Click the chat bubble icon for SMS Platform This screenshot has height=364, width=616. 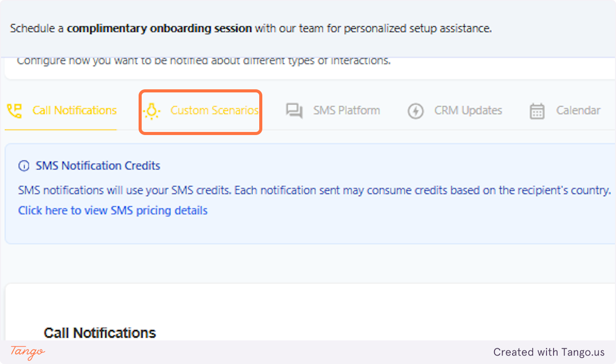coord(294,110)
